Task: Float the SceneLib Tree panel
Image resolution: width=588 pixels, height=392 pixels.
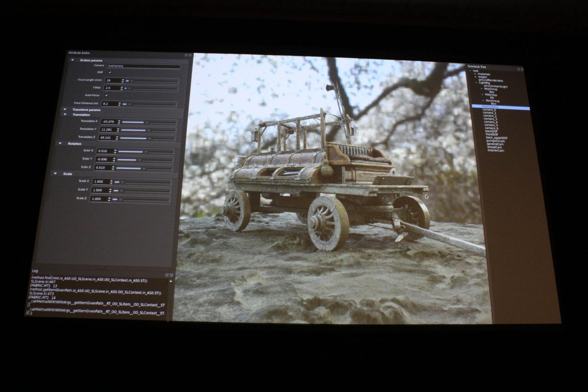Action: 518,69
